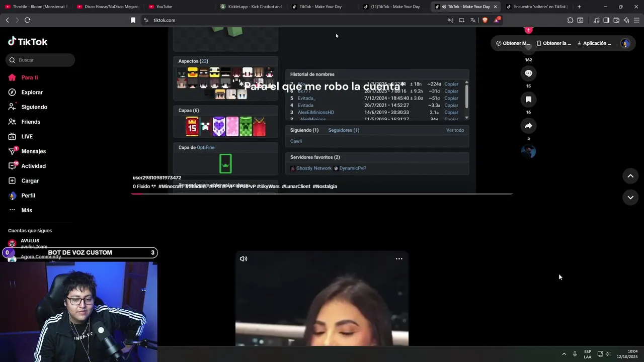644x362 pixels.
Task: Open the browser hamburger main menu
Action: 636,20
